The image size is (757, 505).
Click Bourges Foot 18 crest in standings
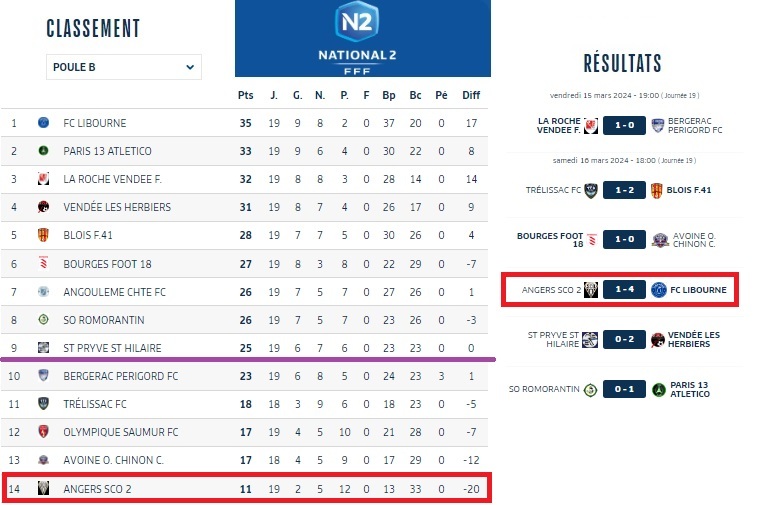coord(43,263)
